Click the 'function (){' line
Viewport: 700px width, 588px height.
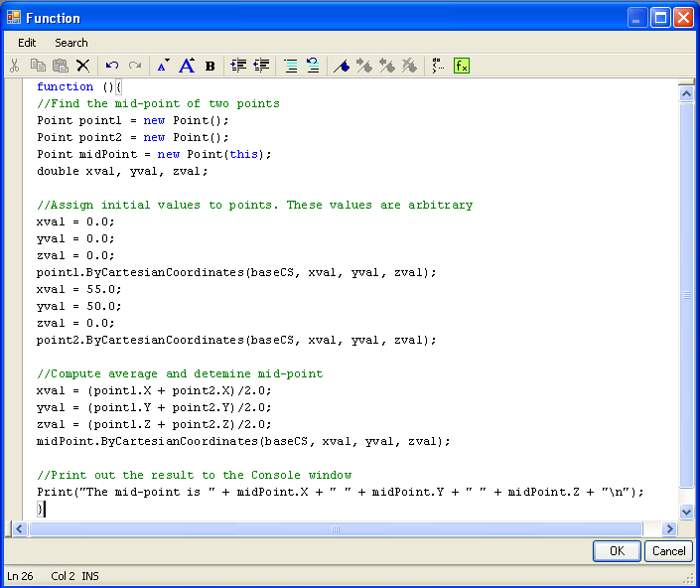coord(79,86)
